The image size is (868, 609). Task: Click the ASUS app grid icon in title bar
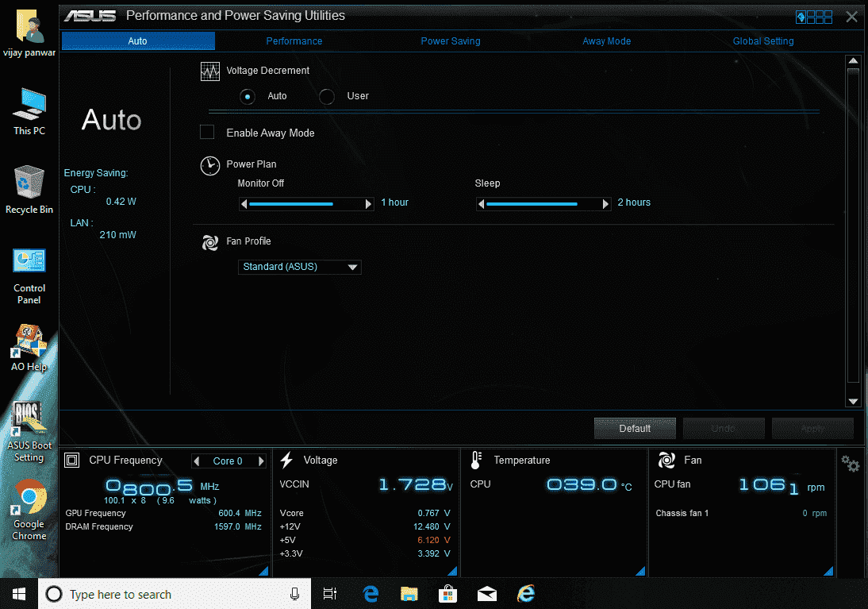(814, 17)
